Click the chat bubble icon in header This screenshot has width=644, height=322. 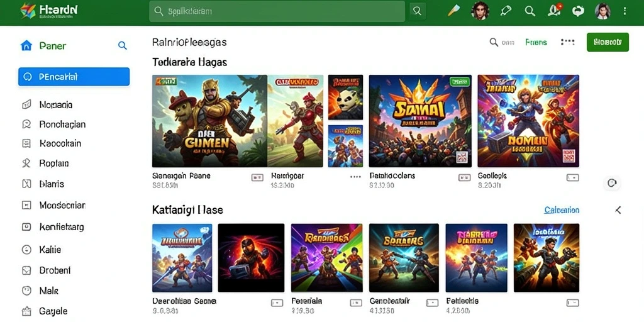click(578, 11)
